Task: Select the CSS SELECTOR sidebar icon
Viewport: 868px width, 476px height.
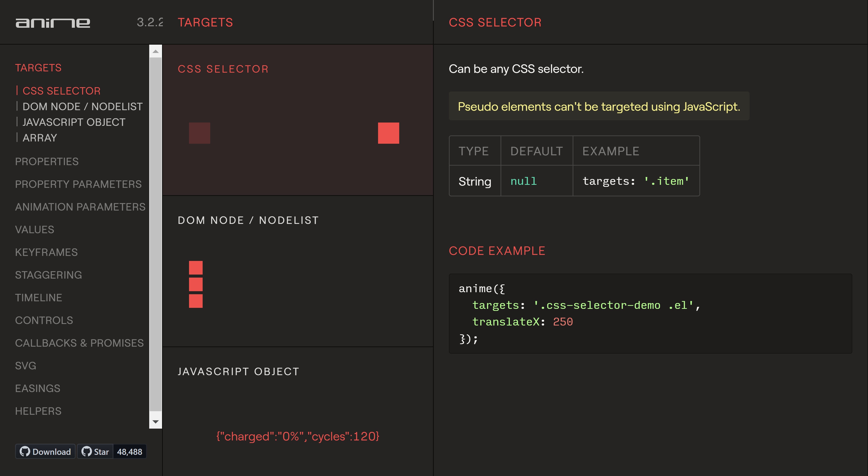Action: (x=61, y=90)
